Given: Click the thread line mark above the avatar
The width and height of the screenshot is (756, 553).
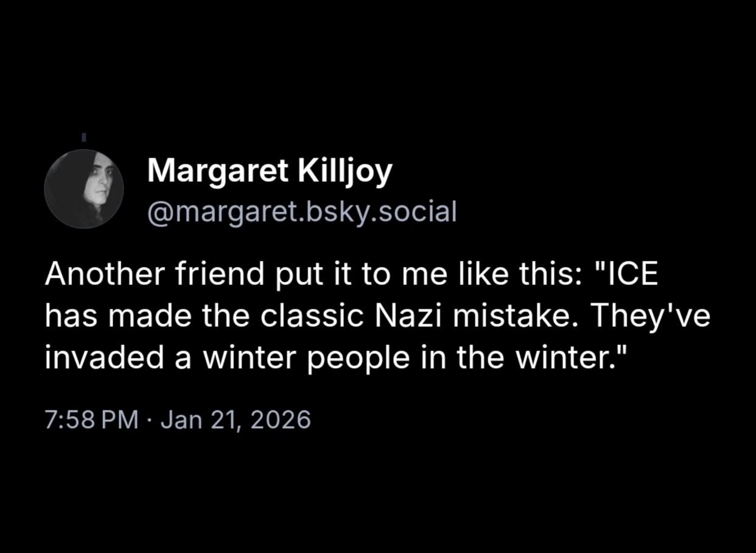Looking at the screenshot, I should [84, 137].
